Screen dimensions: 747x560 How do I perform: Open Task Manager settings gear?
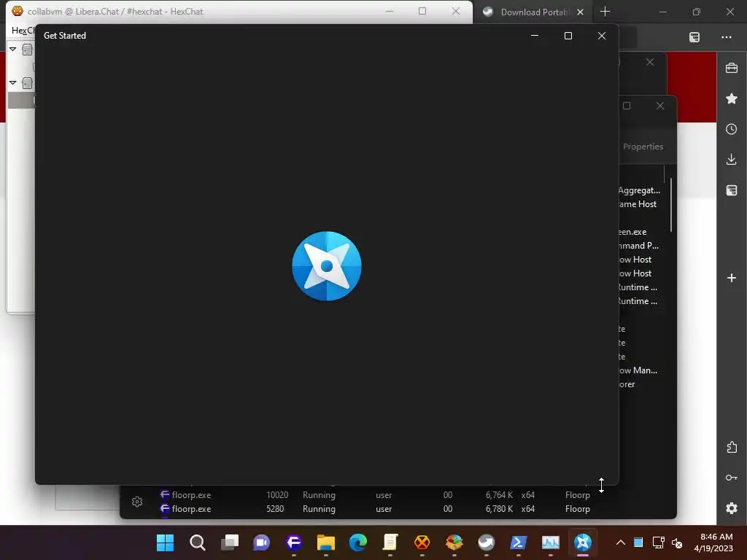tap(137, 502)
